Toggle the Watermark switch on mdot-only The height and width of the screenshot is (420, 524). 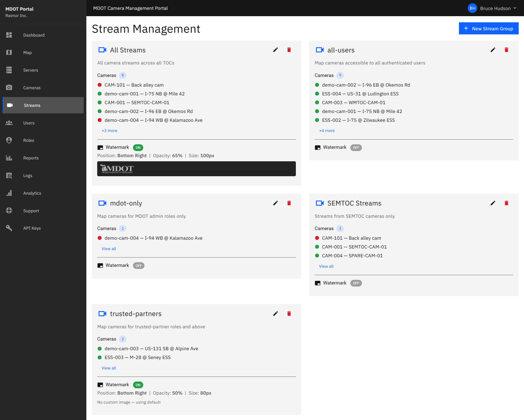tap(138, 265)
